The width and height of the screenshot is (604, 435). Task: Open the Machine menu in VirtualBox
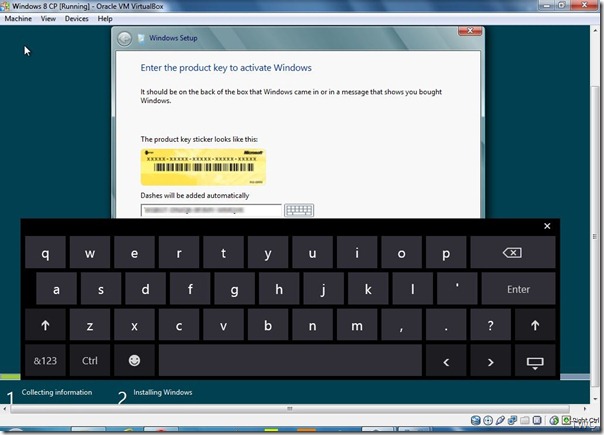(x=18, y=18)
